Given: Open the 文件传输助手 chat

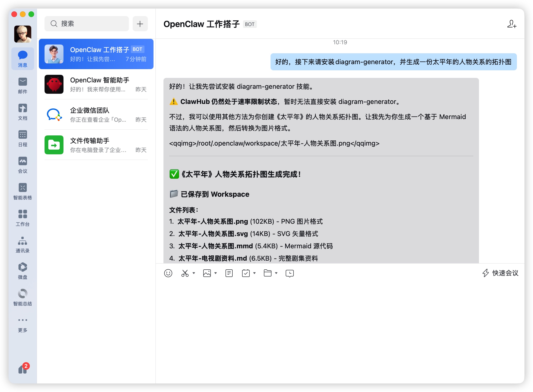Looking at the screenshot, I should pos(96,145).
